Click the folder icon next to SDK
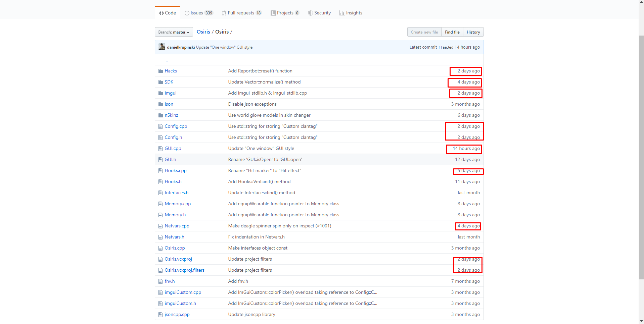 point(160,82)
